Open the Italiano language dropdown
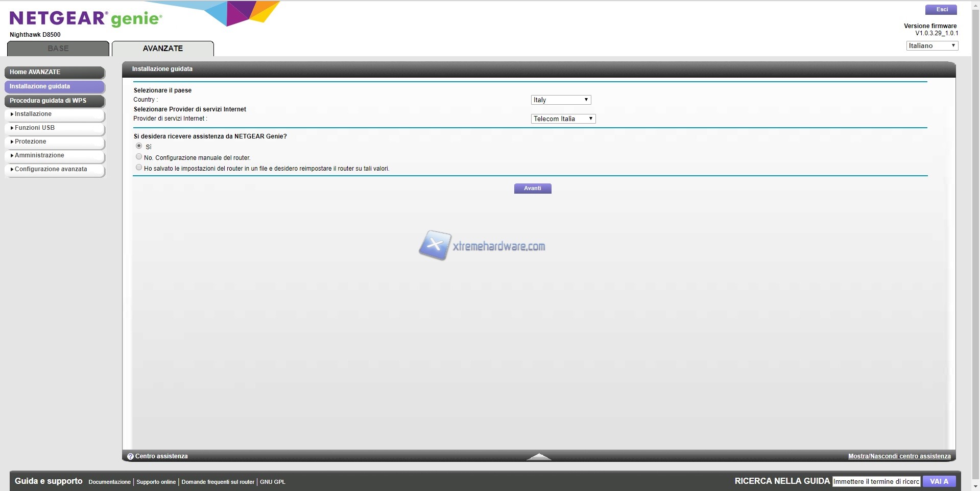Screen dimensions: 980x491 tap(931, 45)
